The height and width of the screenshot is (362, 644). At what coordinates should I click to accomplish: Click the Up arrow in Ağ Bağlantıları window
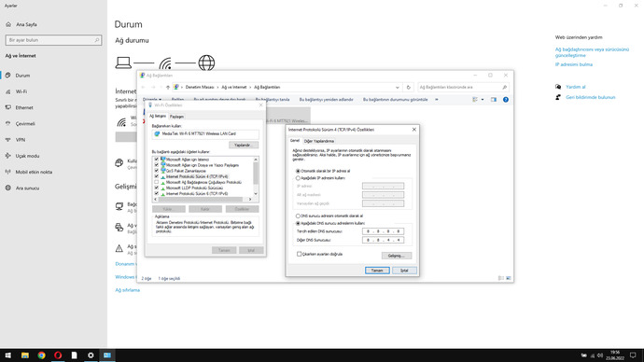pos(168,88)
